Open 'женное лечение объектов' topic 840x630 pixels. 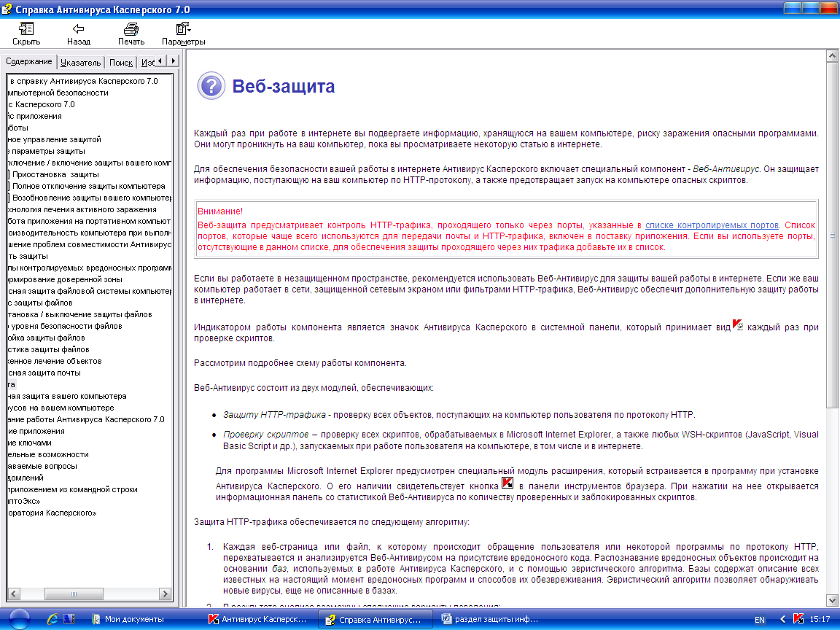tap(55, 361)
